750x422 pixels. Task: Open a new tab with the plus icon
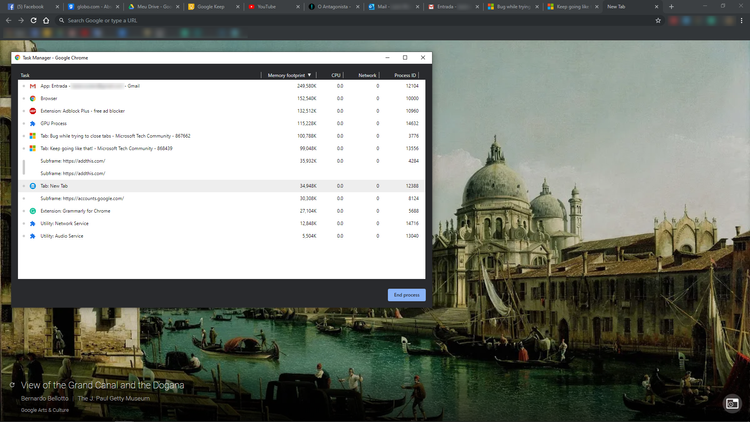coord(671,7)
